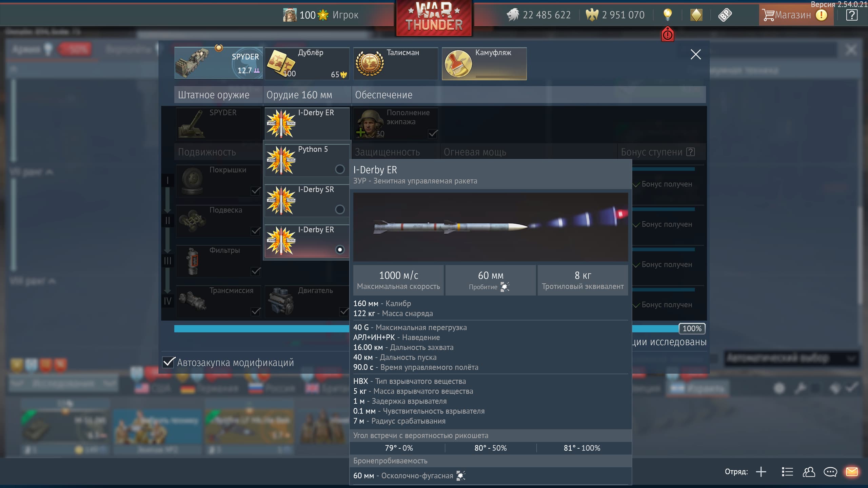Viewport: 868px width, 488px height.
Task: Open the question mark help icon
Action: pyautogui.click(x=851, y=15)
